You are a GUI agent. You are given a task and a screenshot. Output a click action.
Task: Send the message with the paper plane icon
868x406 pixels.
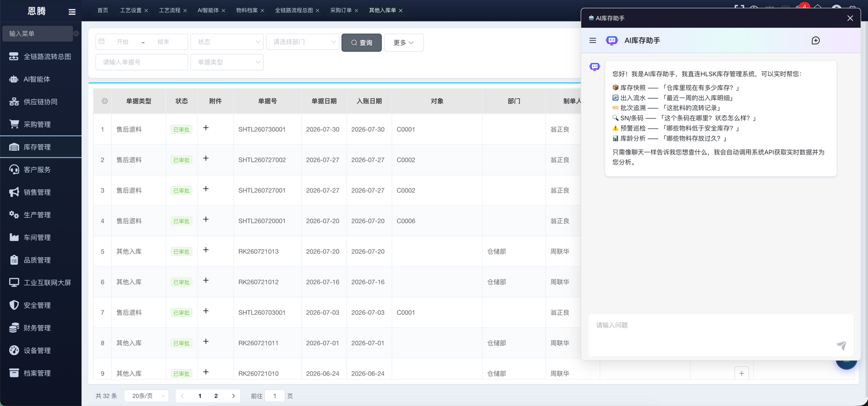[x=841, y=345]
